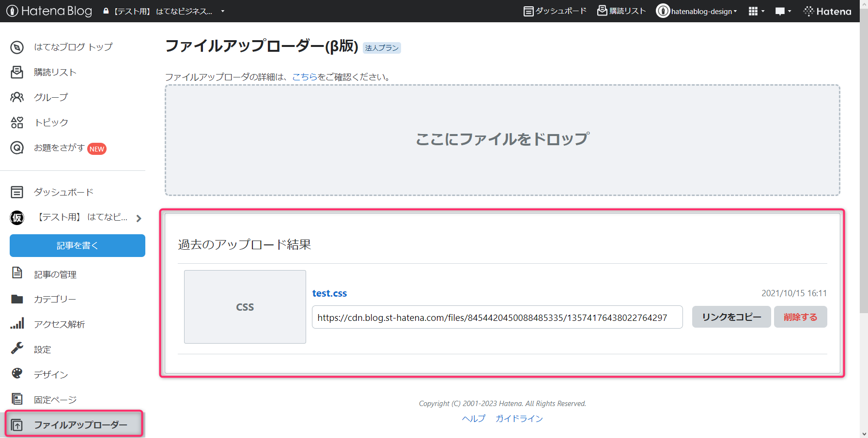Go to はてなブログ トップ in sidebar
Image resolution: width=868 pixels, height=438 pixels.
(x=73, y=47)
